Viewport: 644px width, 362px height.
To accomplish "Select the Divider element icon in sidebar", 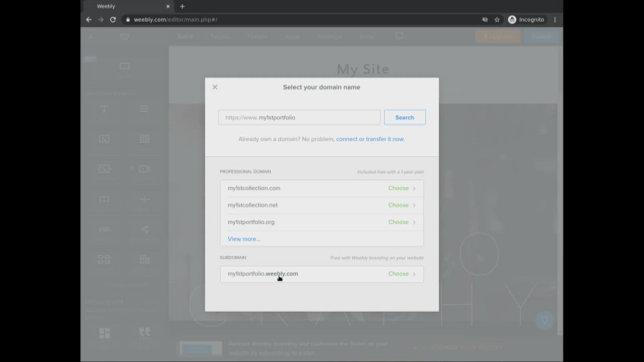I will click(x=144, y=199).
